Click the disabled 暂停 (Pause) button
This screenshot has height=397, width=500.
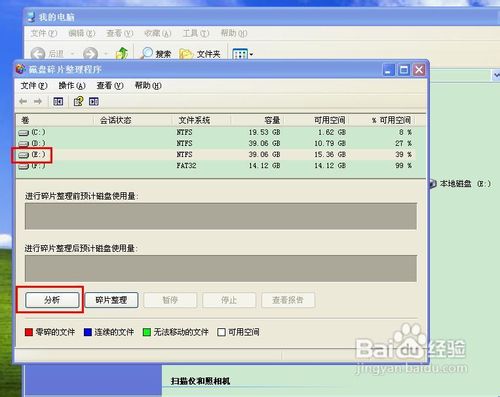coord(170,300)
